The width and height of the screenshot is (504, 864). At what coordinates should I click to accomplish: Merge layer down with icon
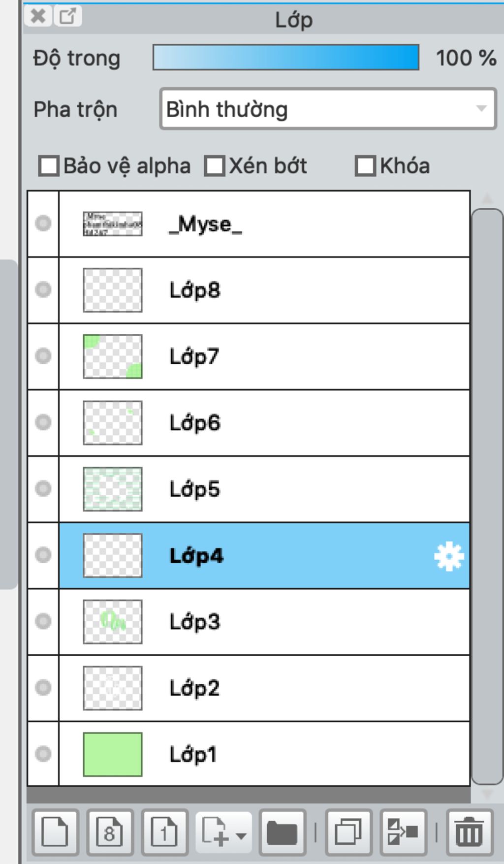403,832
